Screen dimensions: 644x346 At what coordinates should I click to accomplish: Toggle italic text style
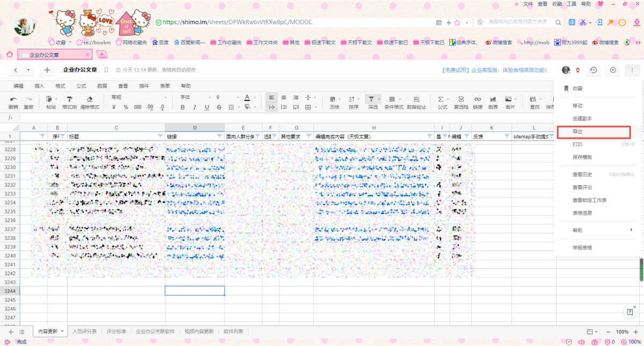[x=195, y=107]
